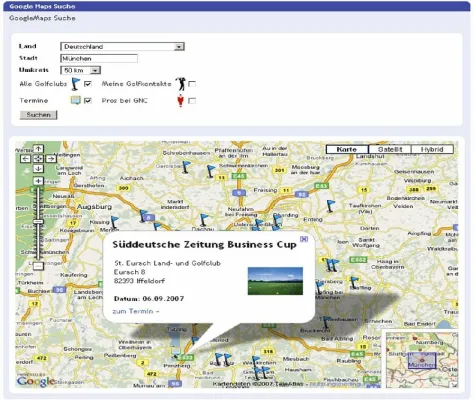Open the Land dropdown showing Deutschland
Screen dimensions: 474x400
pyautogui.click(x=122, y=47)
